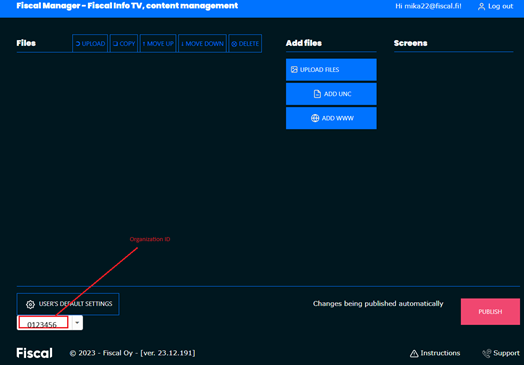Viewport: 524px width, 365px height.
Task: Select the Add WWW button
Action: click(x=331, y=118)
